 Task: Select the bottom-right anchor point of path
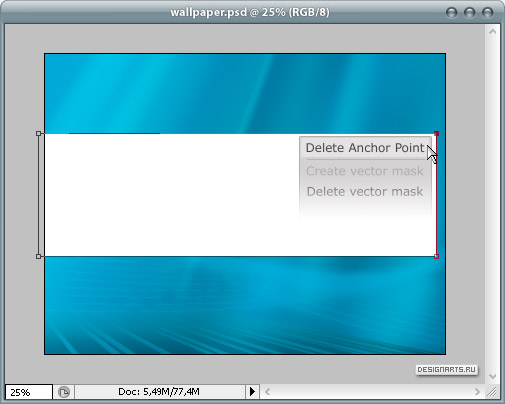(437, 256)
